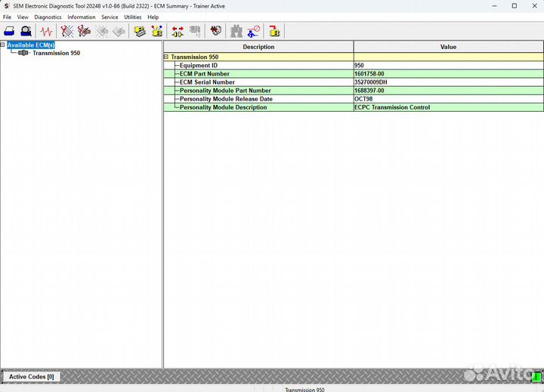Click the ECM Summary toolbar icon
The width and height of the screenshot is (544, 392).
(140, 32)
